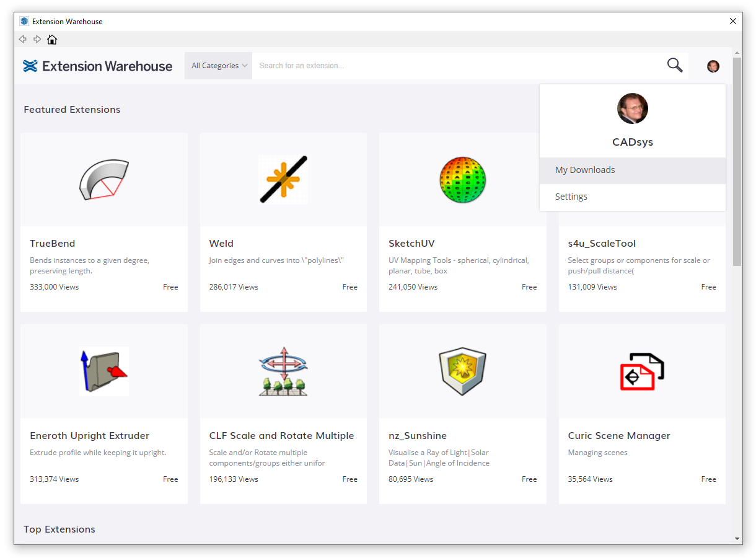756x558 pixels.
Task: Click in the extension search field
Action: click(x=459, y=66)
